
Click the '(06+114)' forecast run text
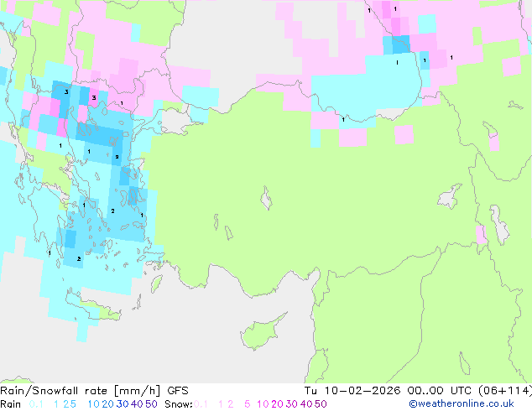[505, 391]
